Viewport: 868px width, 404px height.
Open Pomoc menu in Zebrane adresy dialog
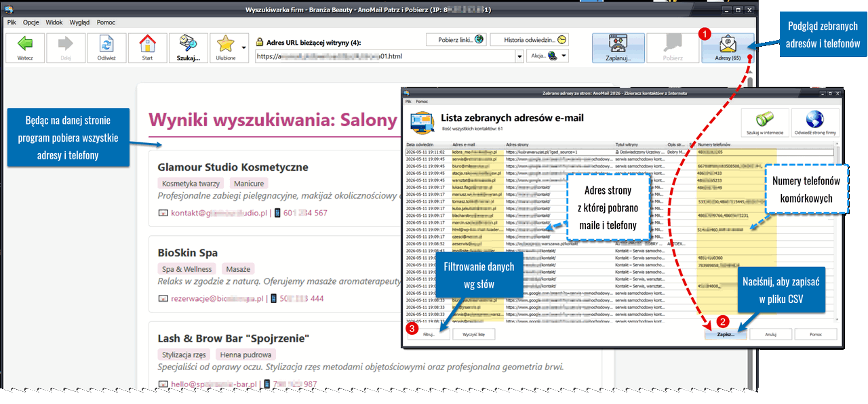pos(422,101)
